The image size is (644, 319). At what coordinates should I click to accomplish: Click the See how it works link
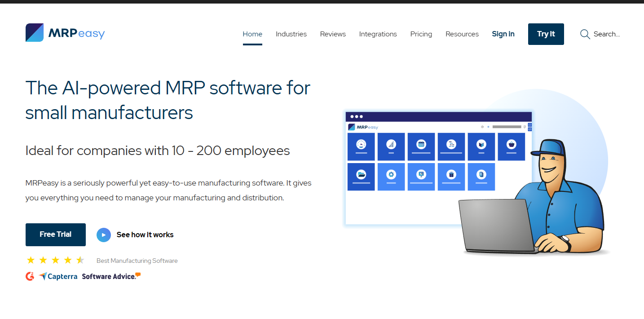tap(145, 235)
